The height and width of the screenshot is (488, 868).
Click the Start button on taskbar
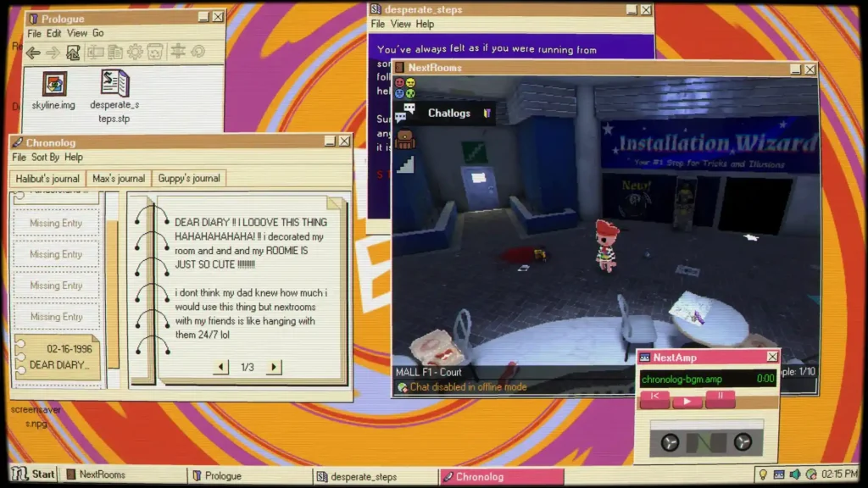click(33, 474)
